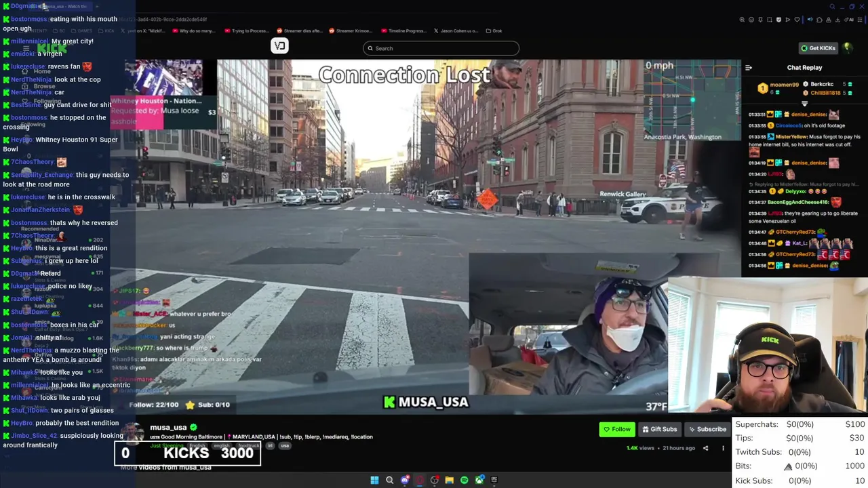Click the Kick Search input field
Viewport: 868px width, 488px height.
point(441,48)
